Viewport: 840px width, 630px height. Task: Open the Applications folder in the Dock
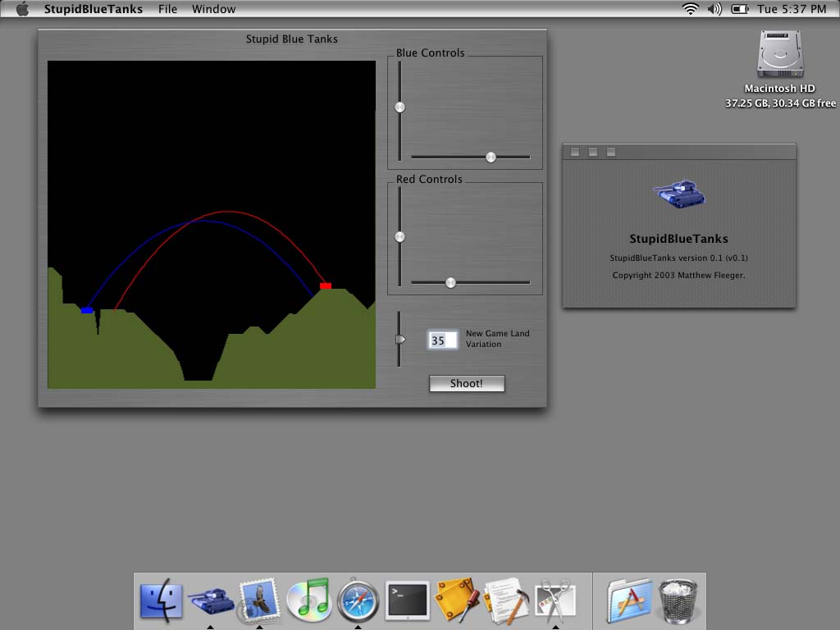(629, 600)
